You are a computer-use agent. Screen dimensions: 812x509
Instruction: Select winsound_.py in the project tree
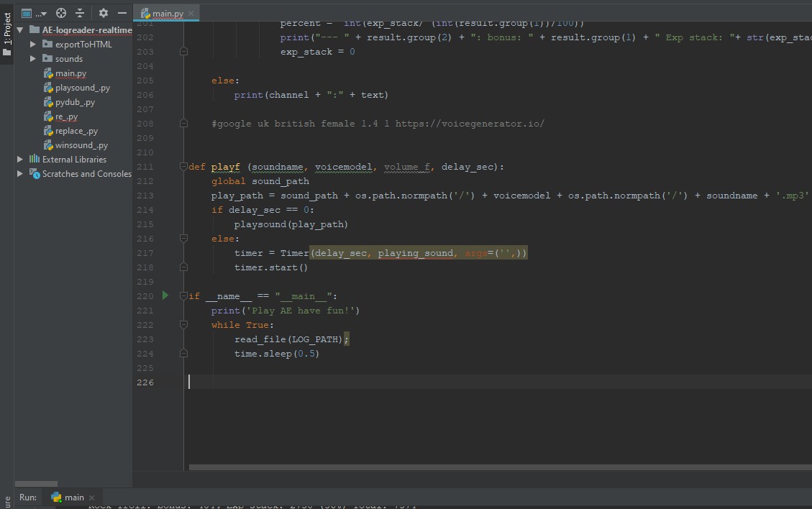(81, 145)
